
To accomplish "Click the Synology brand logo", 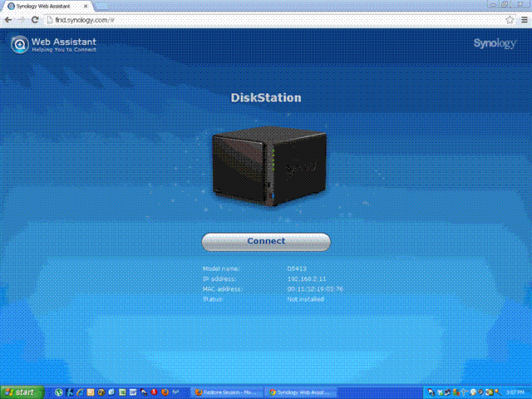I will [495, 43].
